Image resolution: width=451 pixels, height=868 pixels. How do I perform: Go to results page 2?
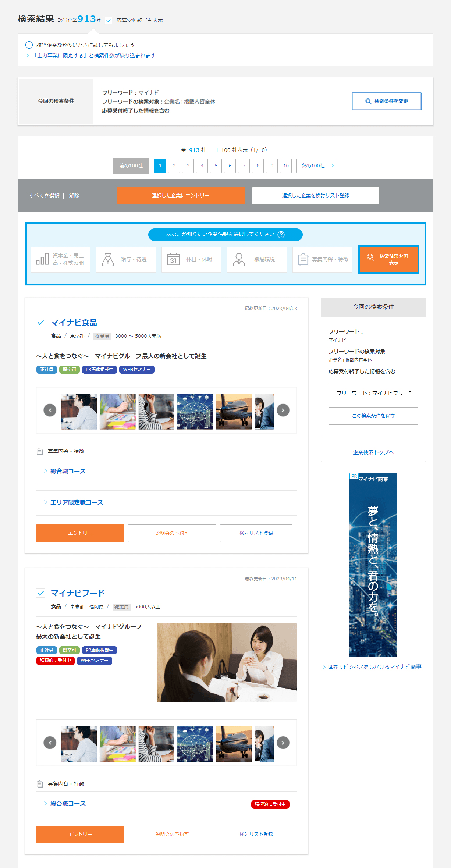click(174, 166)
